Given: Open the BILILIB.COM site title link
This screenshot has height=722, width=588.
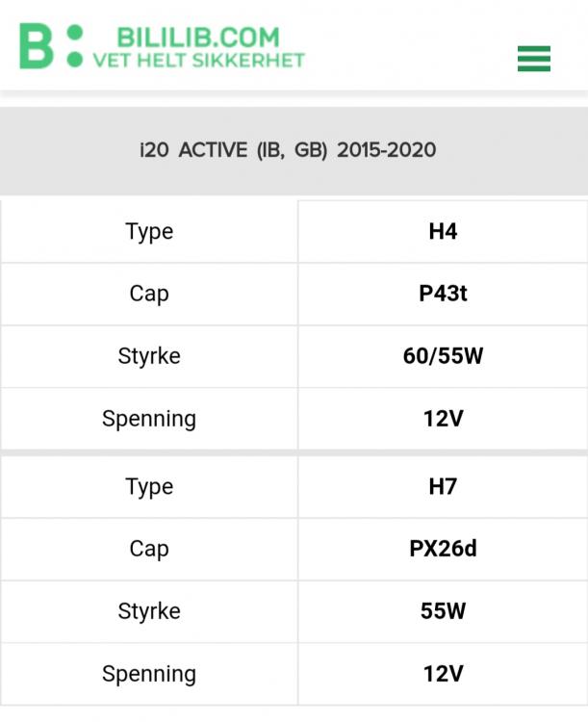Looking at the screenshot, I should 198,38.
